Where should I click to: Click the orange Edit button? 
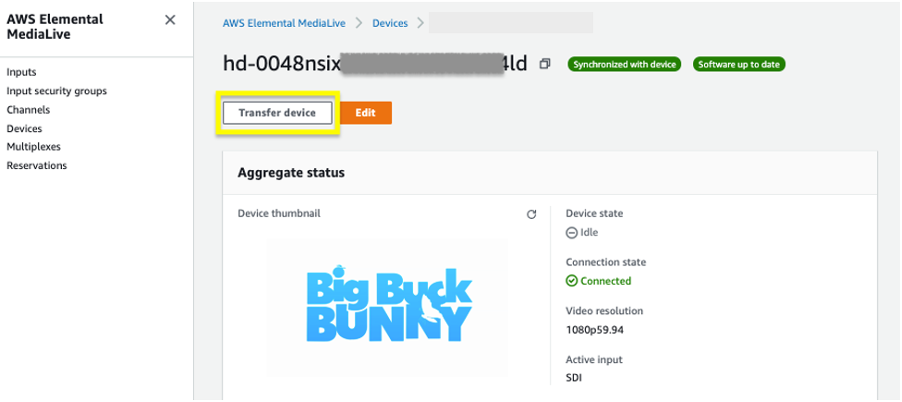tap(366, 113)
